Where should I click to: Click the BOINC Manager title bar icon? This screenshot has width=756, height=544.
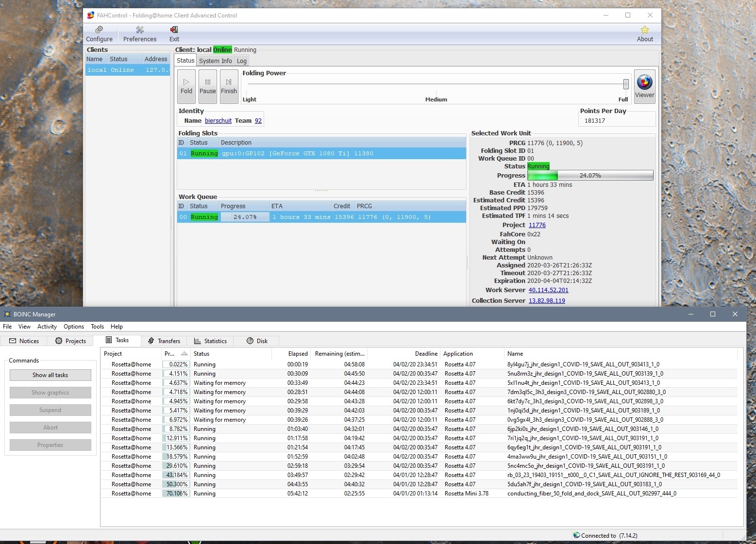pos(7,314)
